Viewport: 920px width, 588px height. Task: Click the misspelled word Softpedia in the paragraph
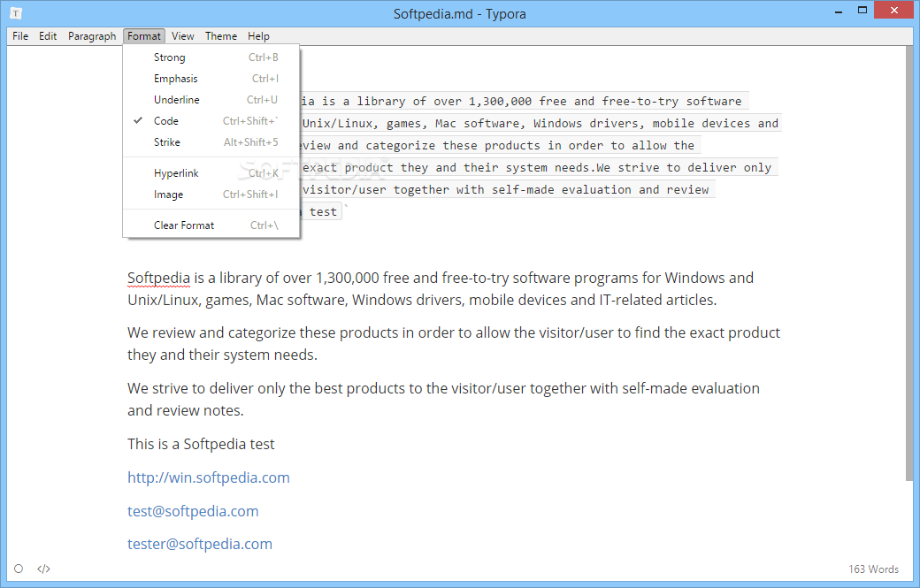coord(158,278)
